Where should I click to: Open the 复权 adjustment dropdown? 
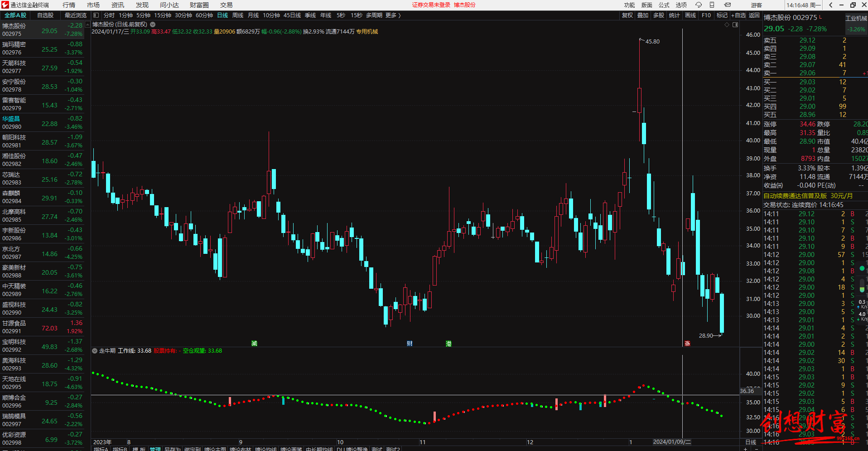click(x=627, y=15)
